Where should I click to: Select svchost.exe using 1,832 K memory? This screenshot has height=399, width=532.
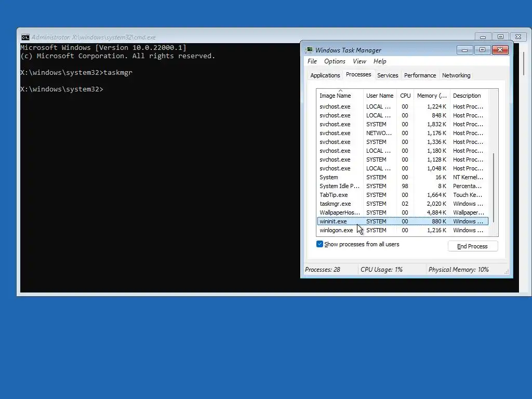pos(403,124)
